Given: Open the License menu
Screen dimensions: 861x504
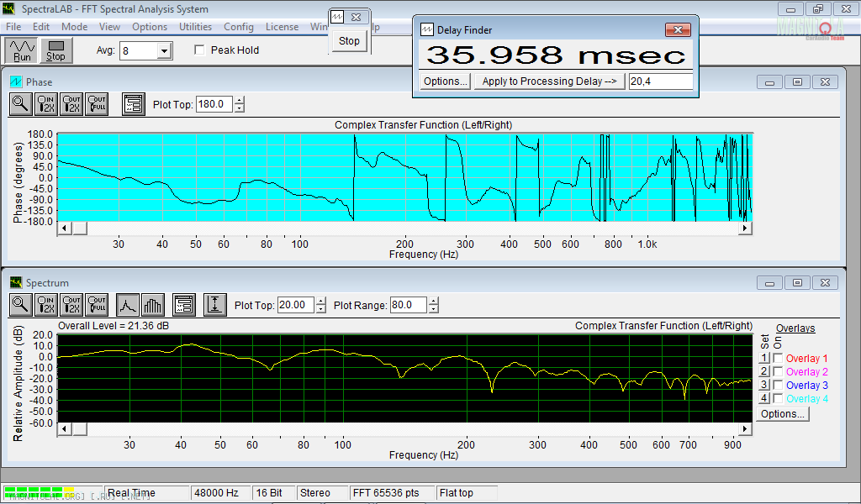Looking at the screenshot, I should (282, 27).
